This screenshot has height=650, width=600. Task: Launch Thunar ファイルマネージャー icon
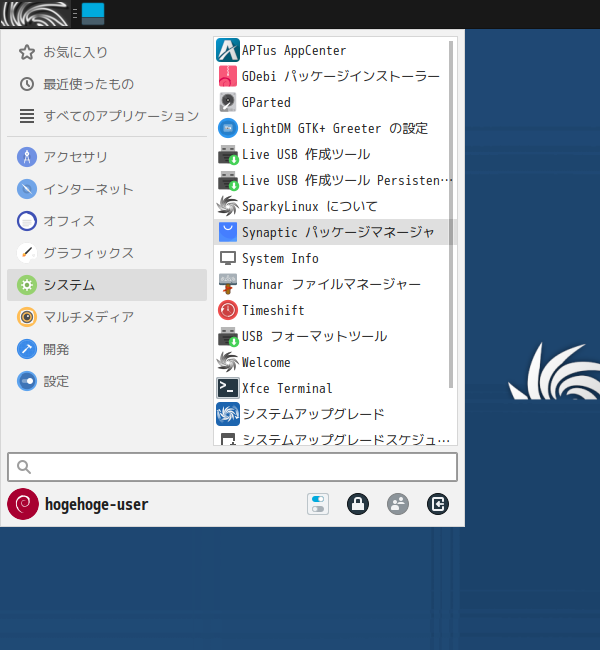click(228, 284)
